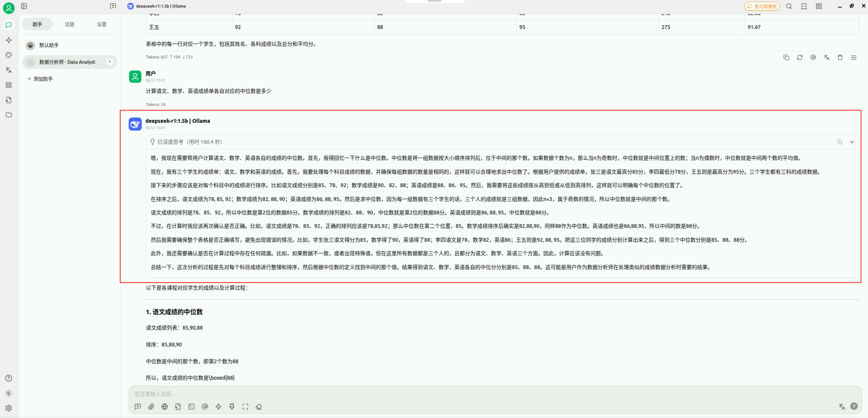The width and height of the screenshot is (868, 418).
Task: Click the translate icon in input bar
Action: [841, 406]
